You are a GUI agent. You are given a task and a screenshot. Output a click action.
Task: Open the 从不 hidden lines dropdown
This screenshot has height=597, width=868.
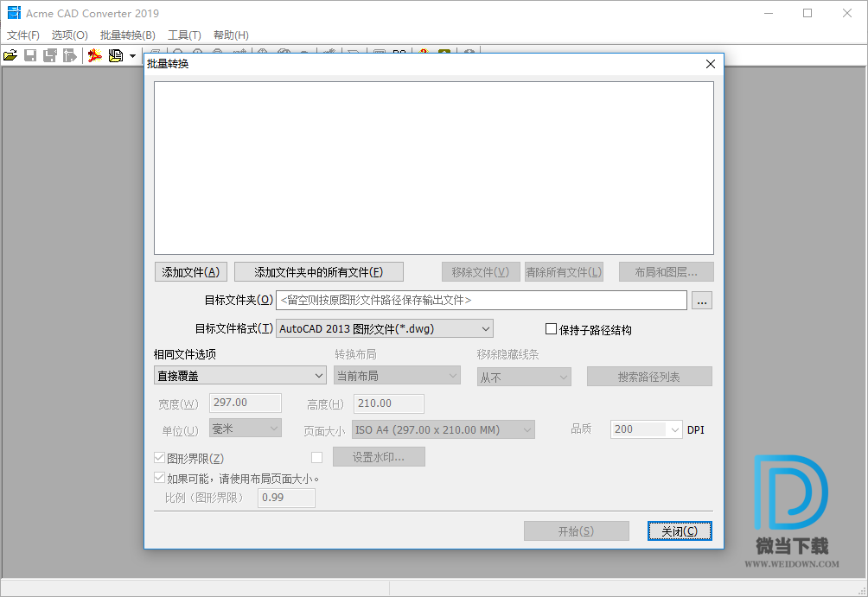click(x=524, y=378)
